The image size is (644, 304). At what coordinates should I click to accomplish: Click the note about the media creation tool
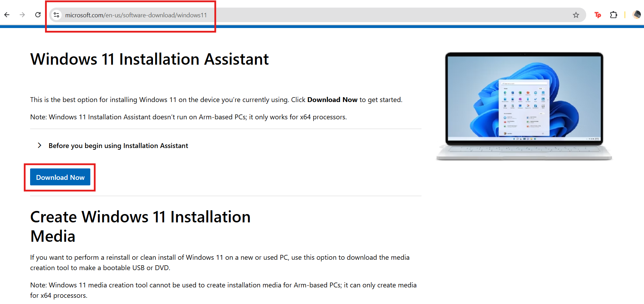[x=223, y=290]
